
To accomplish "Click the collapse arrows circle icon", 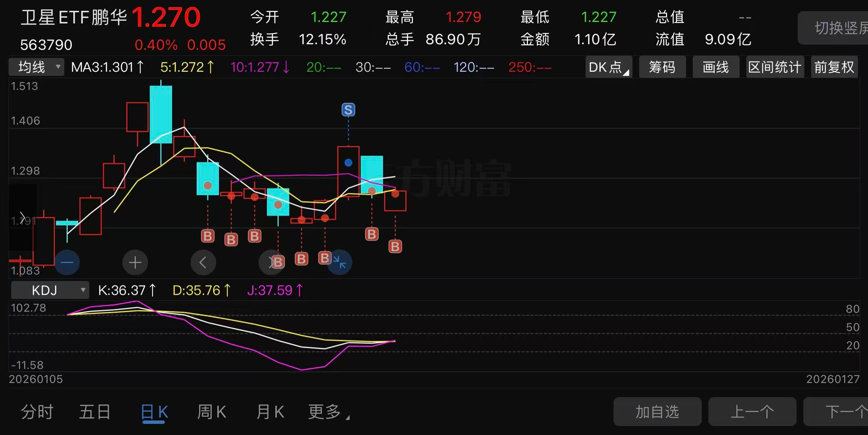I will [340, 262].
